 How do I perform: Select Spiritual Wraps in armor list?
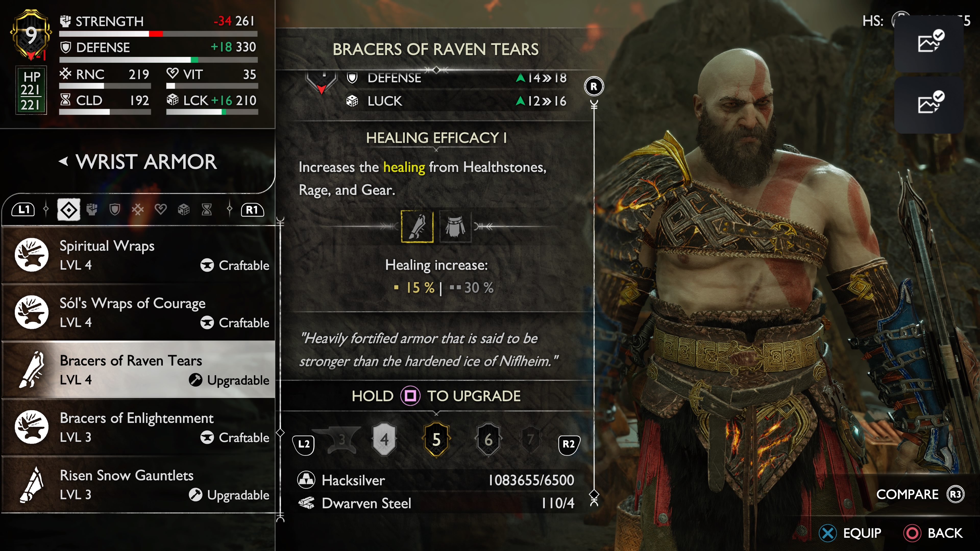139,255
